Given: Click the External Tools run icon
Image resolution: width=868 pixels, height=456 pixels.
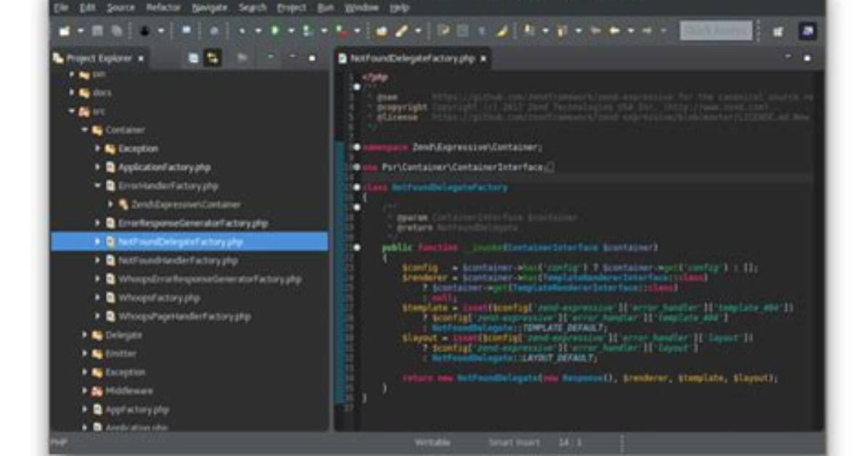Looking at the screenshot, I should pos(342,31).
